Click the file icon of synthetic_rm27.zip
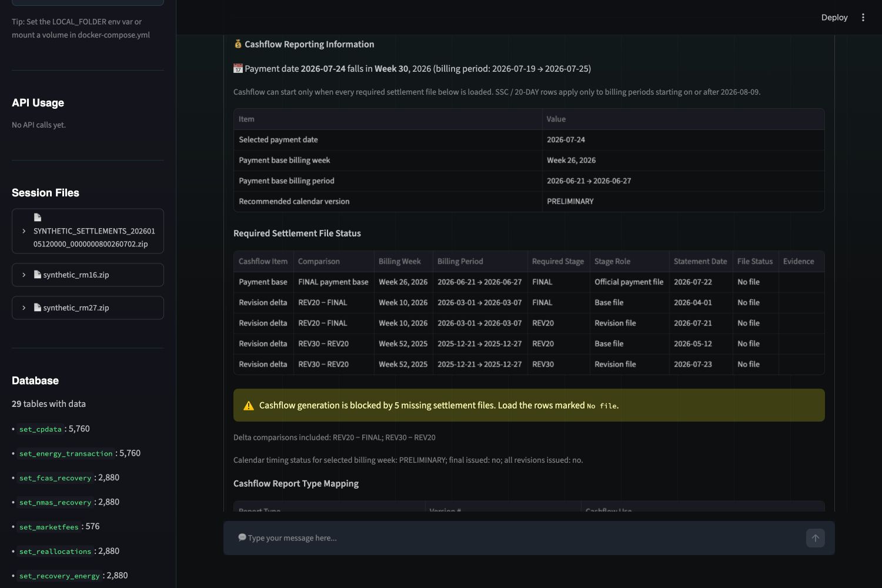 [38, 308]
